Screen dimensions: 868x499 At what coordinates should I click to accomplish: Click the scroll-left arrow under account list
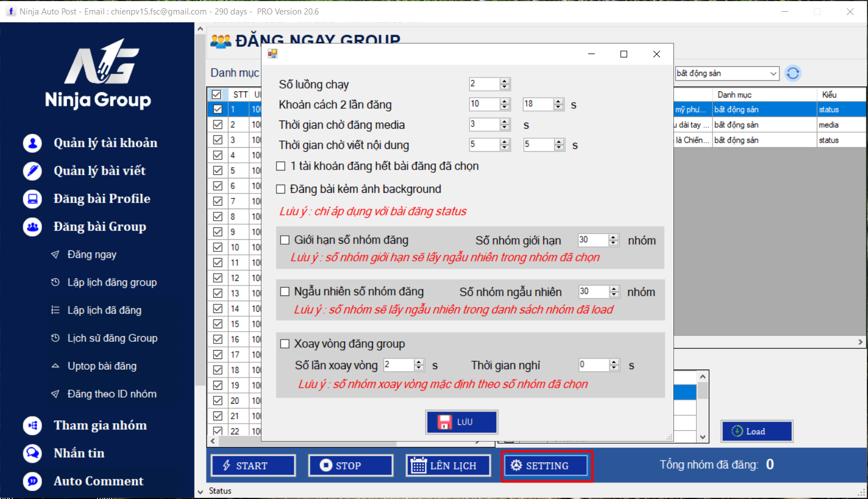212,441
